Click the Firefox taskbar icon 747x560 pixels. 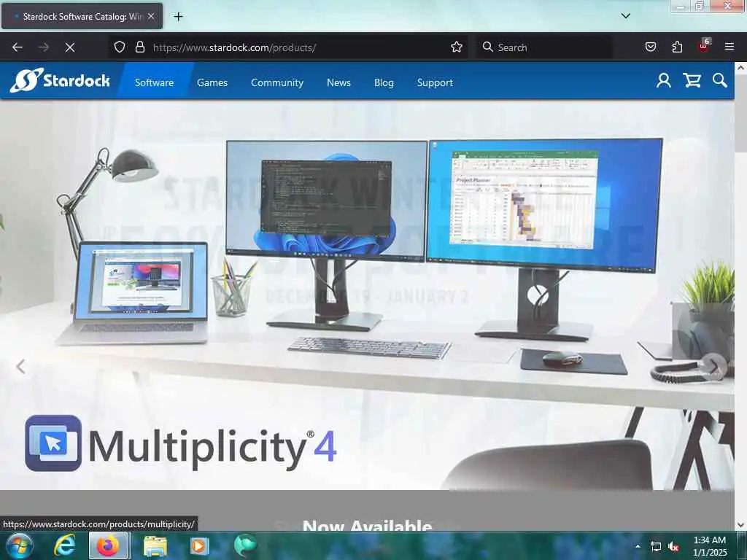[109, 545]
